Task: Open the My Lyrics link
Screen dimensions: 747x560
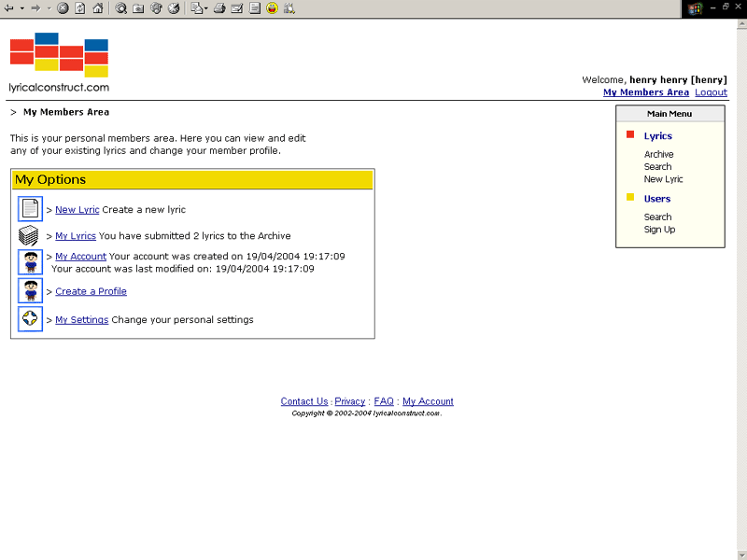Action: point(76,236)
